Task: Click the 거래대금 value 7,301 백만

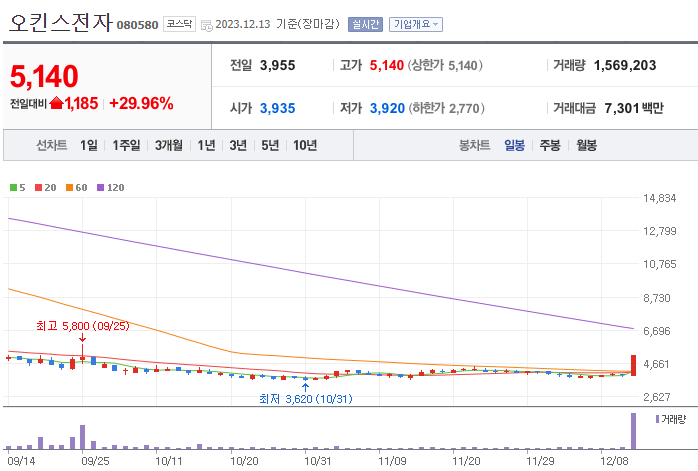Action: point(634,108)
